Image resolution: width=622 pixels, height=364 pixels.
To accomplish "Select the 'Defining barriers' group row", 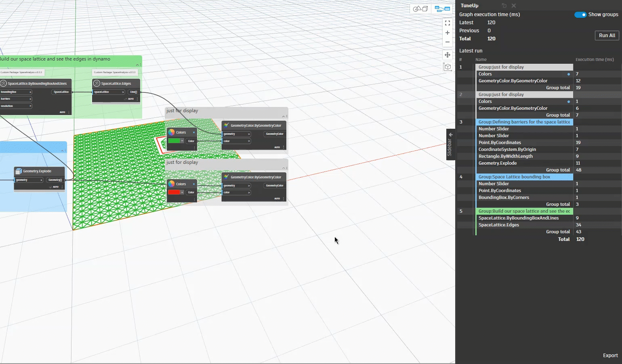I will point(524,122).
